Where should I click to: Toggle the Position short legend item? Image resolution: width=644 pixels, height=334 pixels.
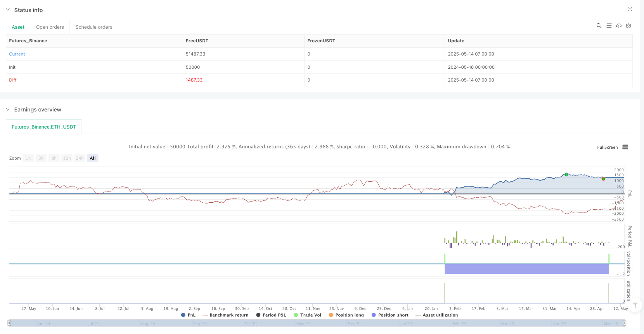pos(390,315)
